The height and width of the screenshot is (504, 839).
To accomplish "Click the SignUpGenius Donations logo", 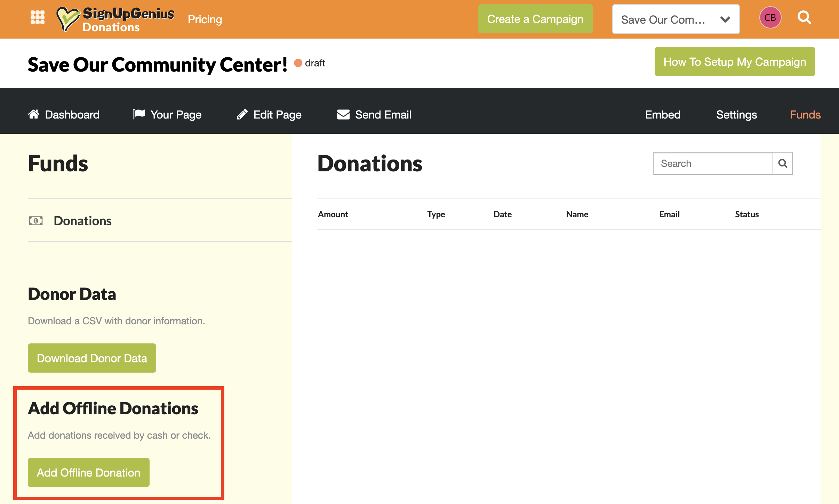I will 115,19.
